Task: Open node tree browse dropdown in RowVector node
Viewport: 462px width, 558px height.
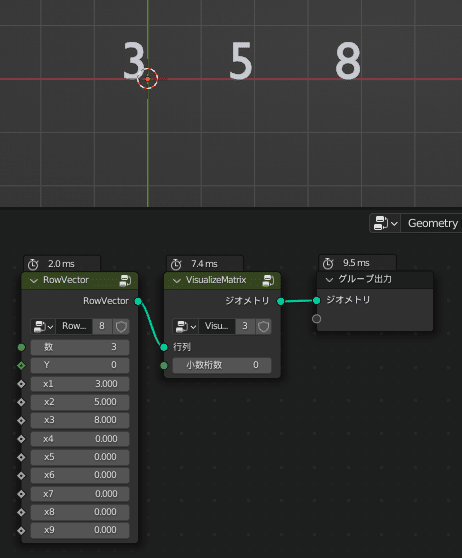Action: pos(43,326)
